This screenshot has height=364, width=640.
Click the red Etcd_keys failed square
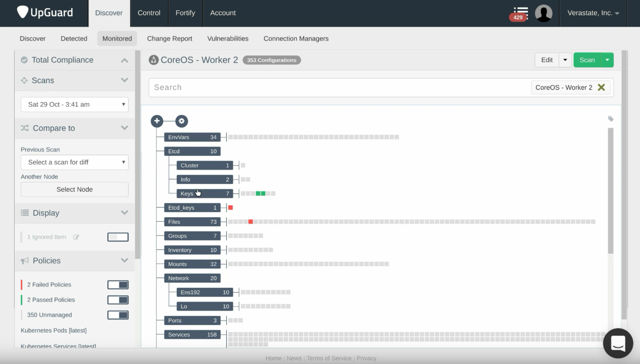tap(230, 207)
